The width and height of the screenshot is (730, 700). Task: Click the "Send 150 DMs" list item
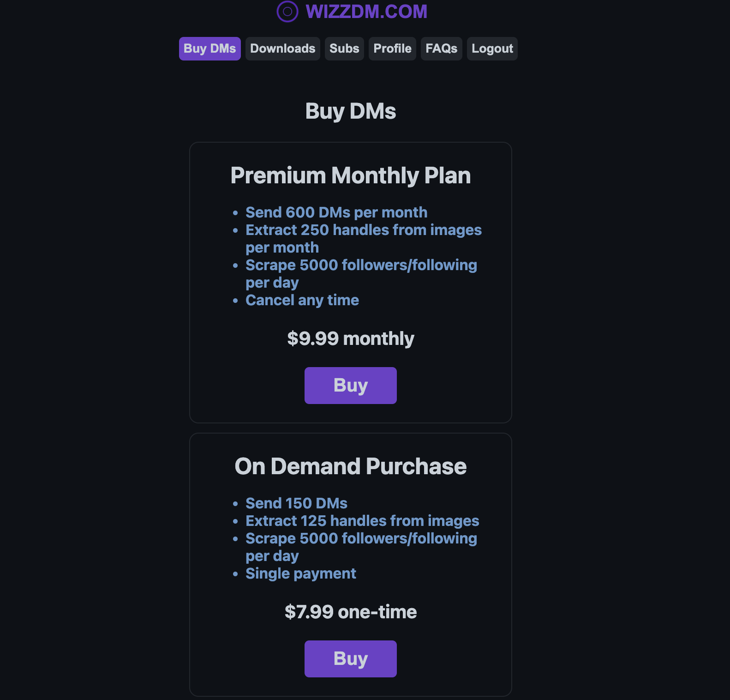pos(296,503)
